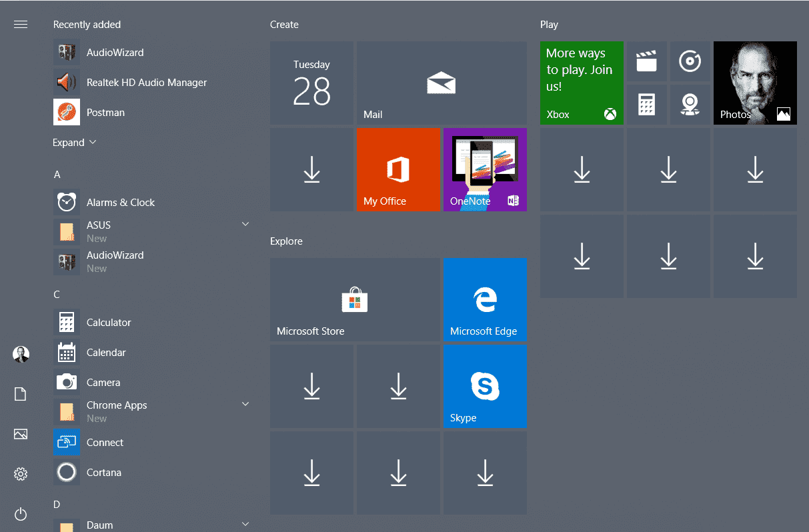Open Pictures from the sidebar
The width and height of the screenshot is (809, 532).
(x=21, y=434)
